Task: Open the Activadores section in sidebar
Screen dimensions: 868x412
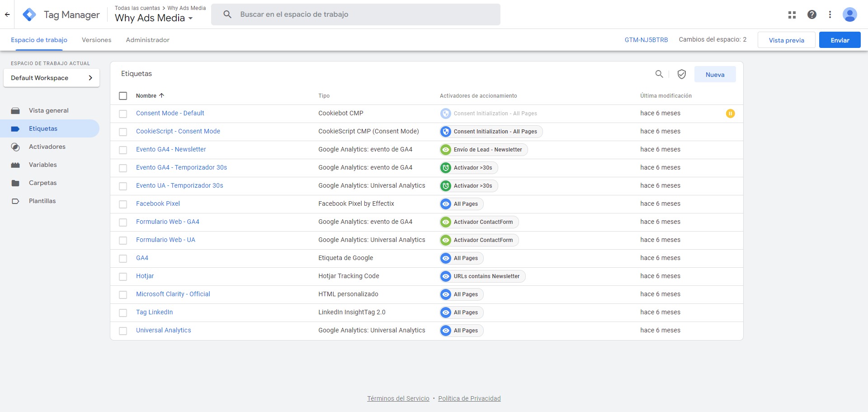Action: (x=47, y=147)
